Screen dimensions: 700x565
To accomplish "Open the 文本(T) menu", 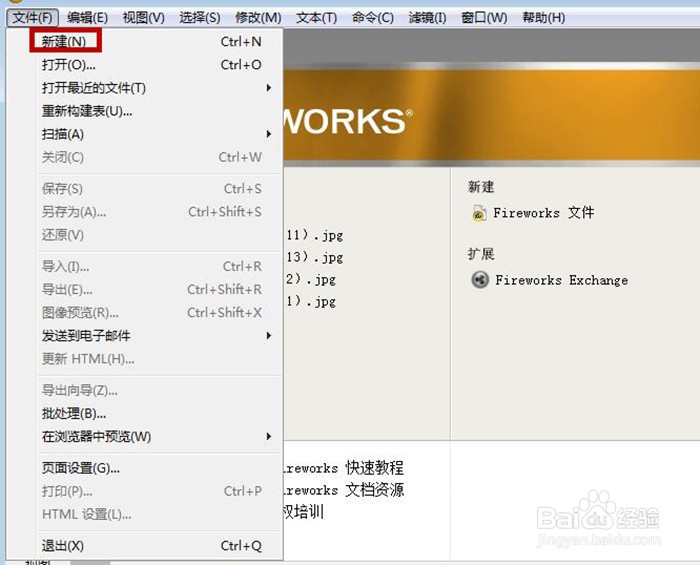I will click(x=316, y=18).
